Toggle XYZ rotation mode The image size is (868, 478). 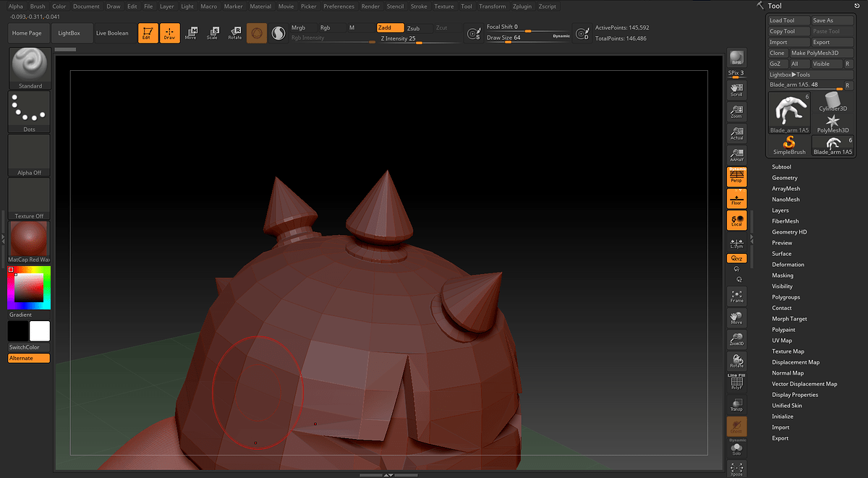point(736,258)
